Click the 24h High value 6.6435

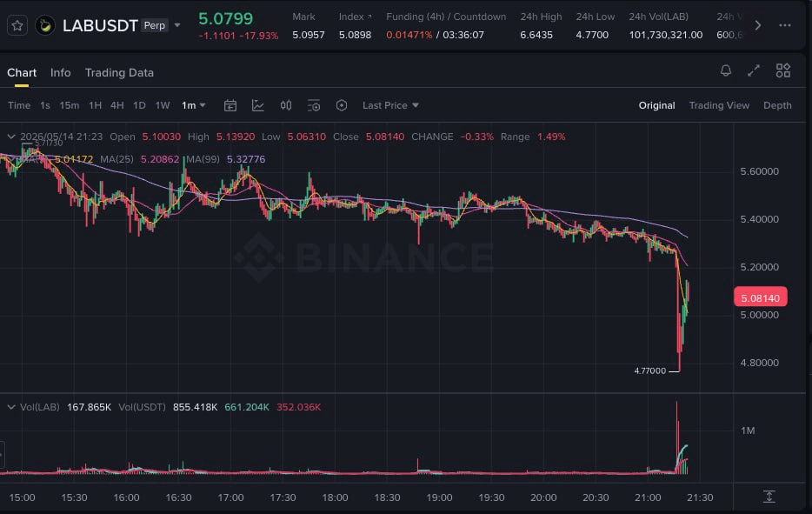click(x=536, y=35)
